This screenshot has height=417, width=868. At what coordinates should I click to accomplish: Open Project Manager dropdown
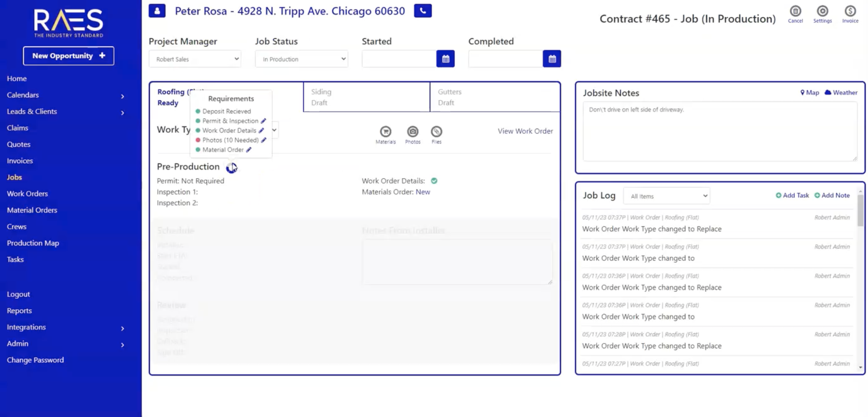click(195, 59)
